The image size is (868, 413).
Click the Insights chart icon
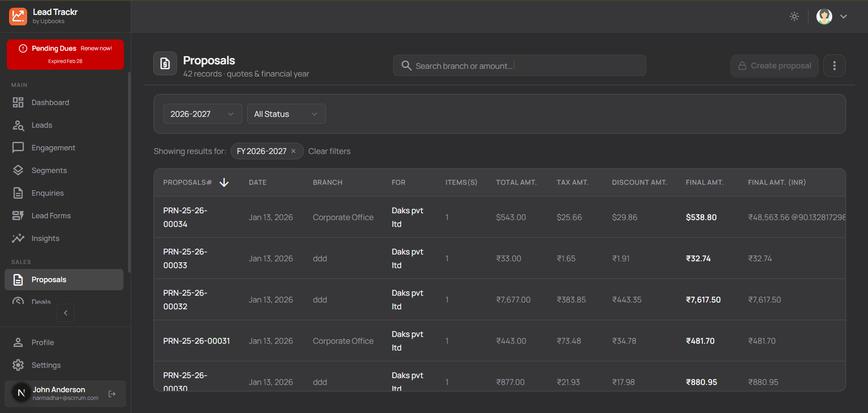click(x=18, y=238)
